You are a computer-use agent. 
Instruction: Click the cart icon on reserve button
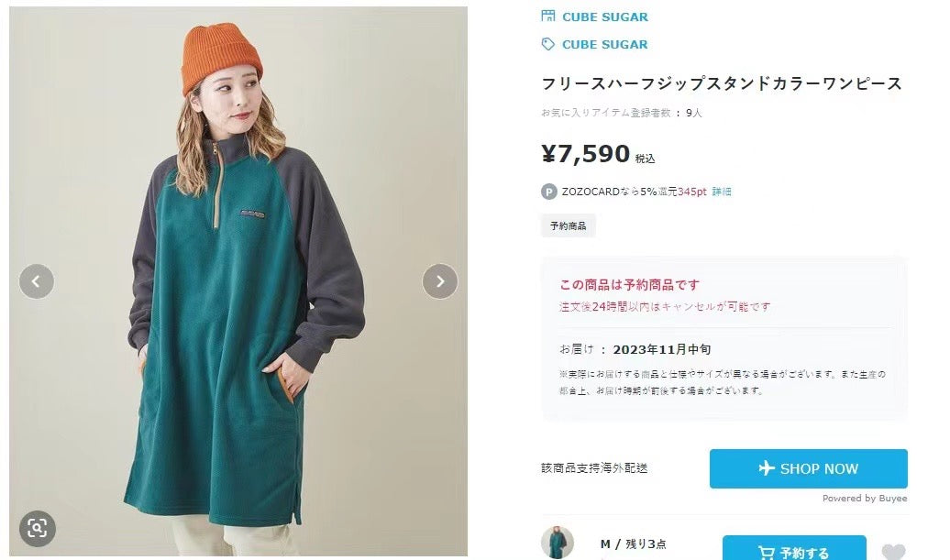(766, 553)
